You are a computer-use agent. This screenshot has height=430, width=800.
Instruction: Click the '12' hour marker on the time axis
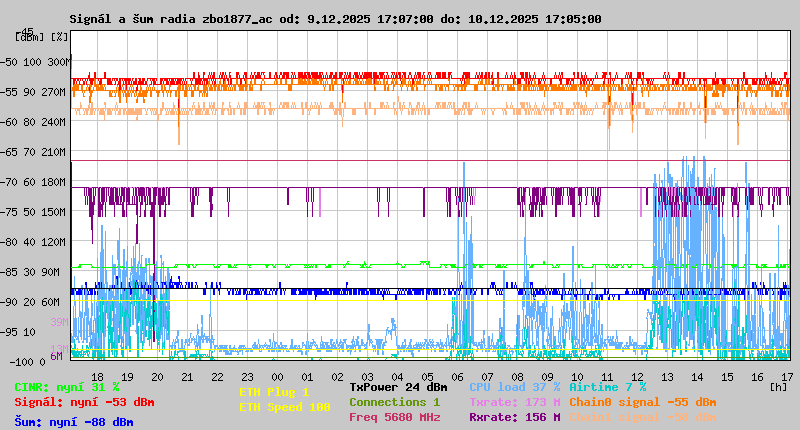pos(637,376)
